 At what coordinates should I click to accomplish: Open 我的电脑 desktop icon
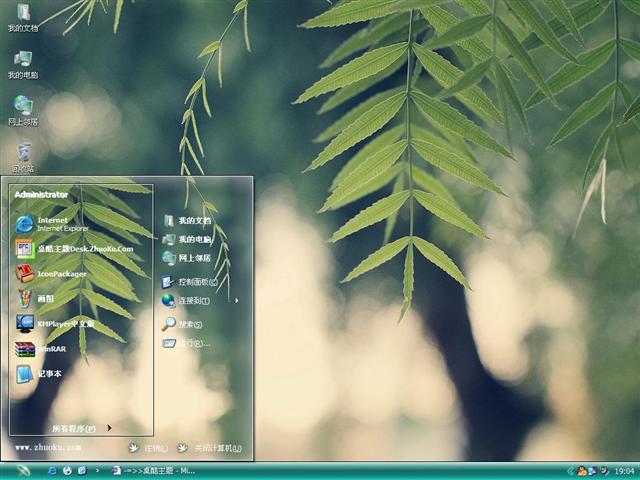coord(22,63)
